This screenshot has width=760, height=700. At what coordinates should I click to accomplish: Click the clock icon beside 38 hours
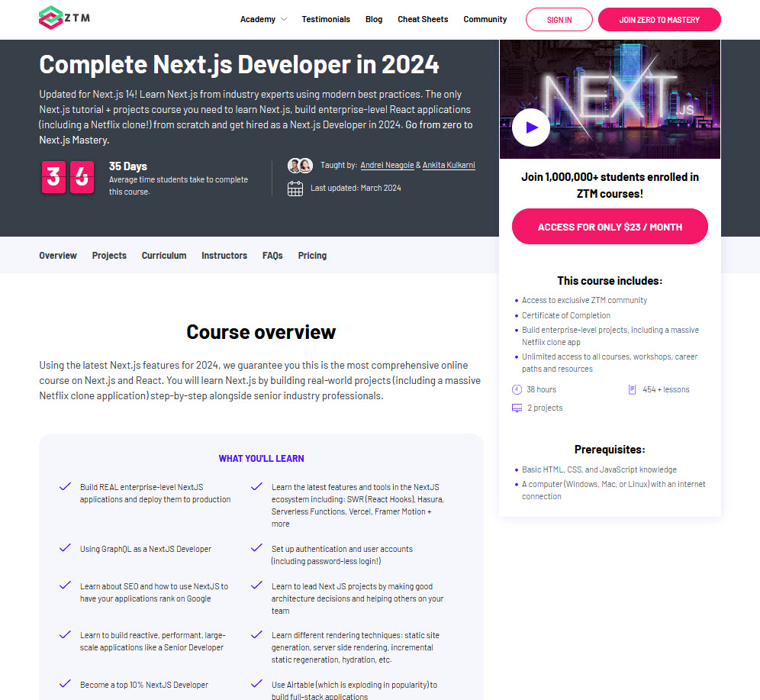coord(517,389)
